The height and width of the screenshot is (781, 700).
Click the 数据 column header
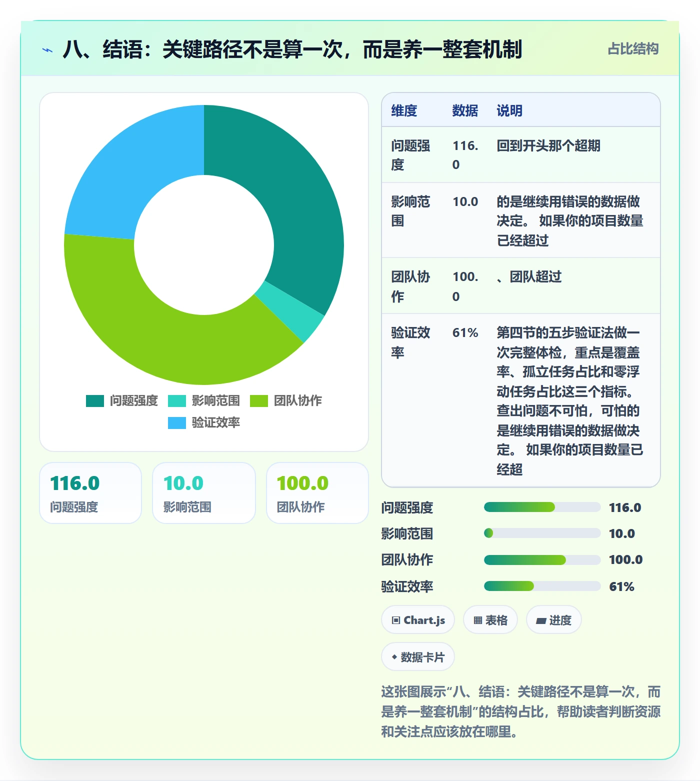(x=465, y=110)
